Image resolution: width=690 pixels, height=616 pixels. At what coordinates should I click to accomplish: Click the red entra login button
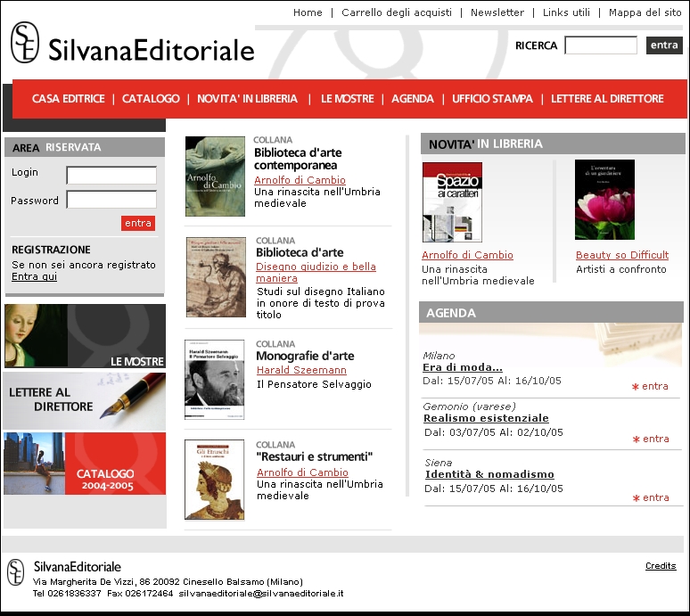[x=138, y=223]
